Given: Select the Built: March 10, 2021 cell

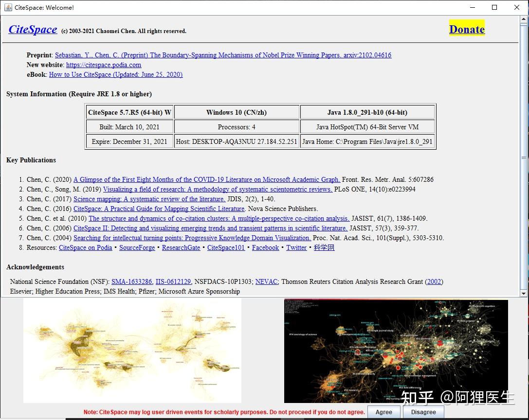Looking at the screenshot, I should pos(129,127).
